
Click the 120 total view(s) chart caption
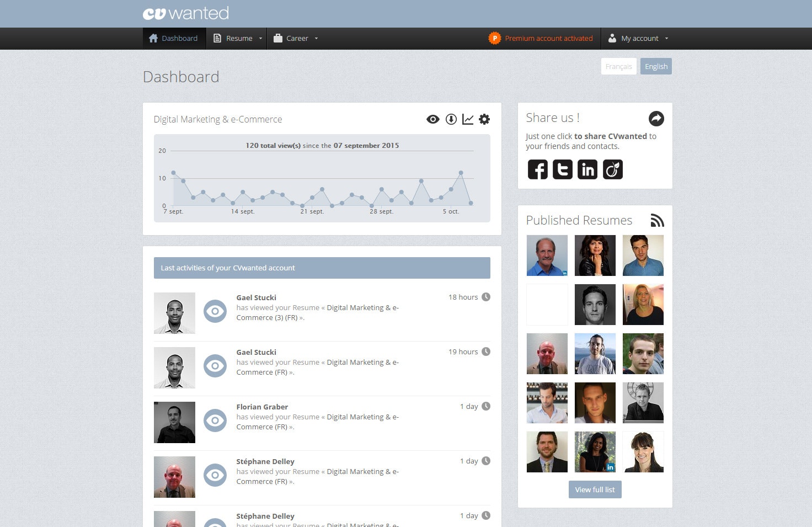(x=322, y=146)
